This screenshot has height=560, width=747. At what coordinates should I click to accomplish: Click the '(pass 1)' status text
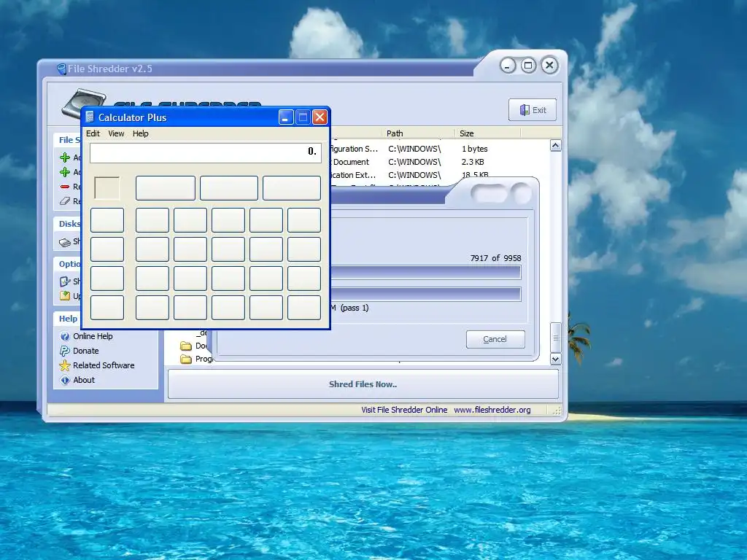coord(355,308)
